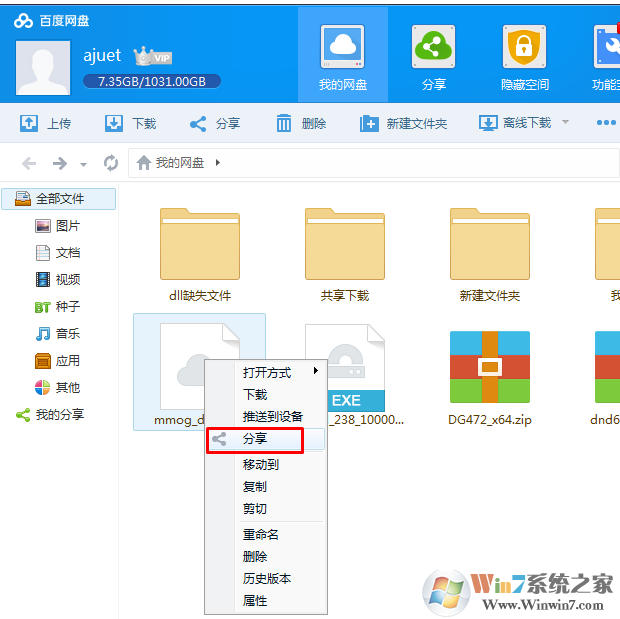Refresh the file list
This screenshot has width=620, height=619.
click(111, 163)
